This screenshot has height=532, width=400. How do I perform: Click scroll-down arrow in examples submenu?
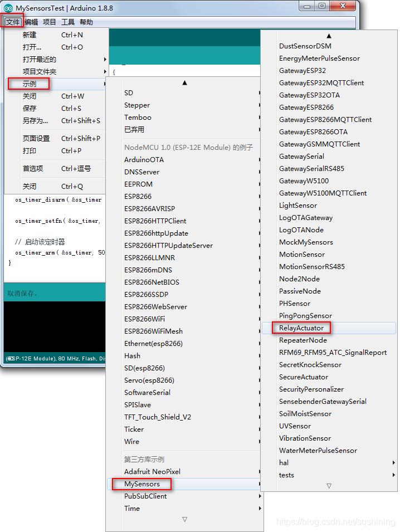coord(184,519)
